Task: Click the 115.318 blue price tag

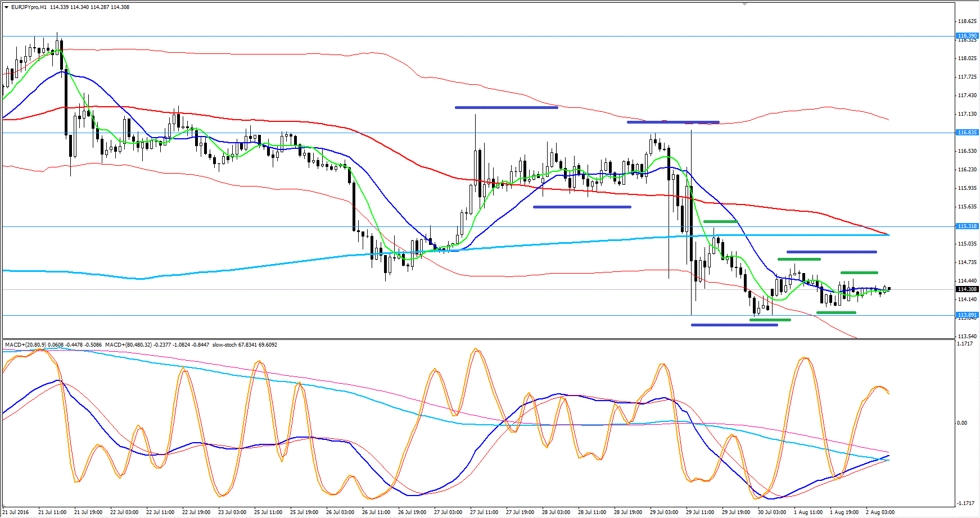Action: coord(967,226)
